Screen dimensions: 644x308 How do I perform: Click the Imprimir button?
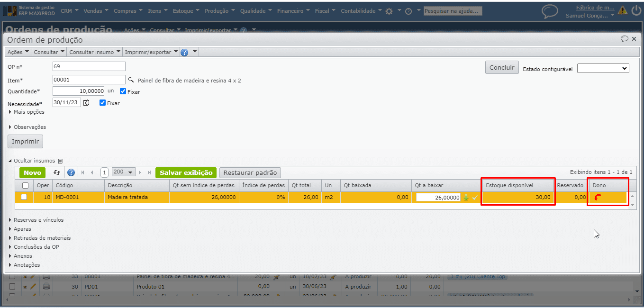tap(26, 141)
